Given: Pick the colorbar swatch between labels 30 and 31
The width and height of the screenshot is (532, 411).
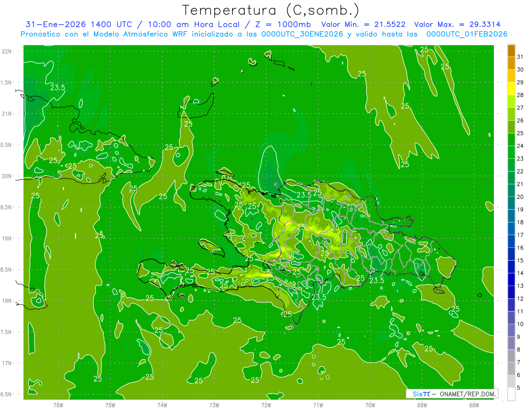Looking at the screenshot, I should point(511,63).
